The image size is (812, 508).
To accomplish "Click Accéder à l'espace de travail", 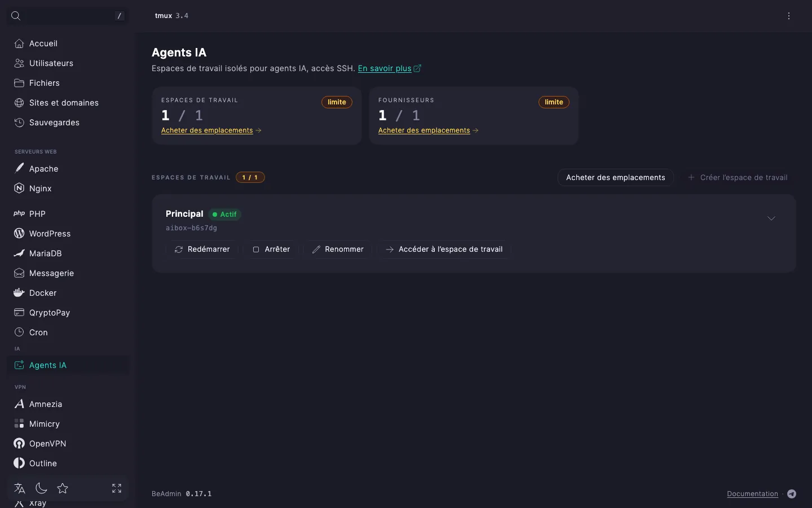I will (x=444, y=249).
